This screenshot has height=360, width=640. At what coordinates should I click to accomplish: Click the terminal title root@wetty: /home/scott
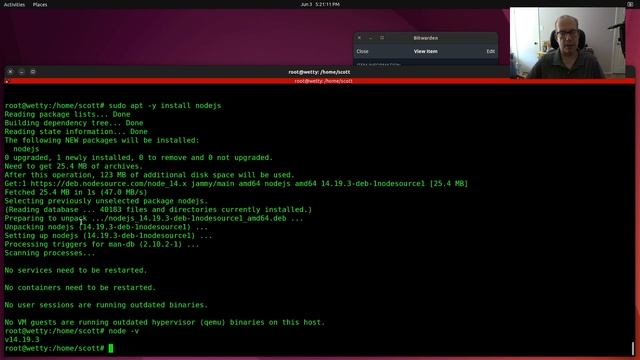(319, 72)
